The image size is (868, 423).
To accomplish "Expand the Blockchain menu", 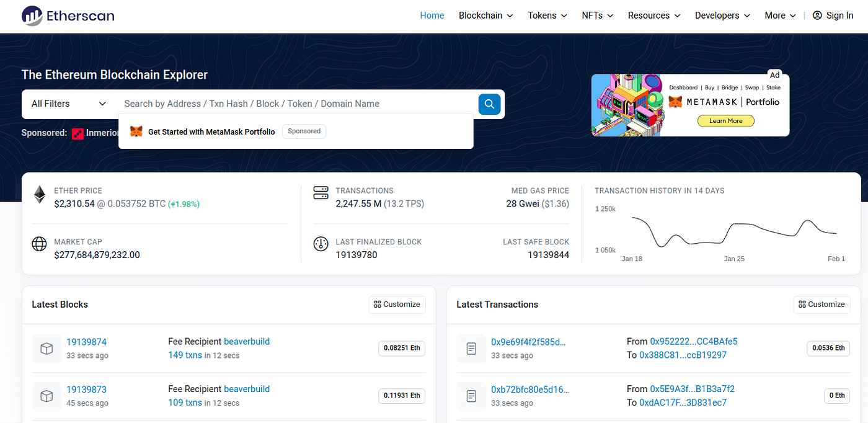I will [485, 16].
